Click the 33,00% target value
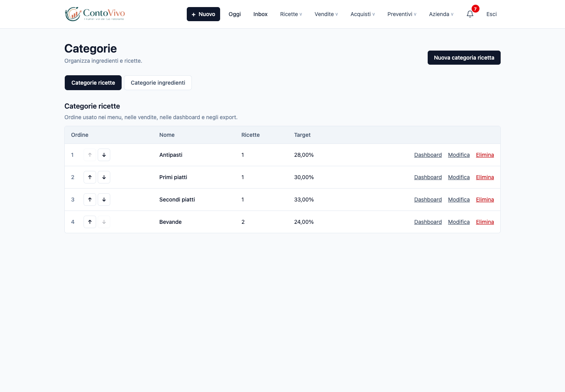Viewport: 565px width, 392px height. pos(304,200)
